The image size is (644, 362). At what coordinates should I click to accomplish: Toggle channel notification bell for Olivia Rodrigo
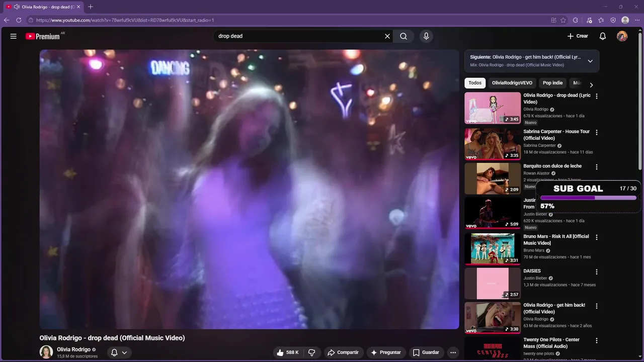click(x=114, y=352)
